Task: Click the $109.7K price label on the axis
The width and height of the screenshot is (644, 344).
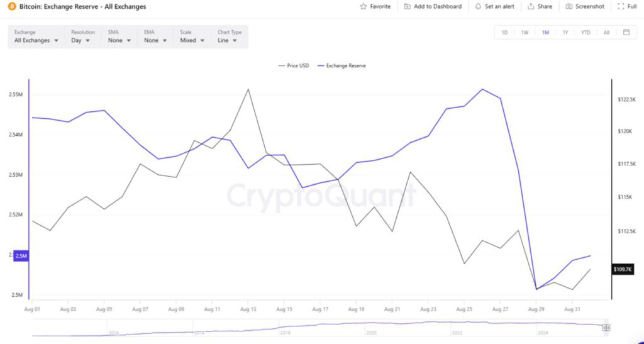Action: pos(623,269)
